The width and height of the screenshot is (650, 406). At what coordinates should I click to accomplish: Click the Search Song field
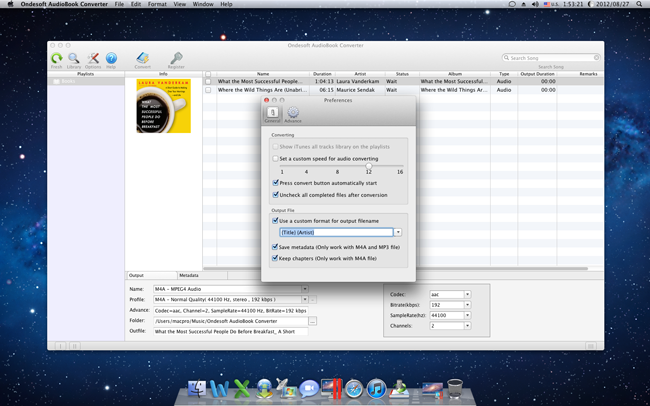pos(552,58)
